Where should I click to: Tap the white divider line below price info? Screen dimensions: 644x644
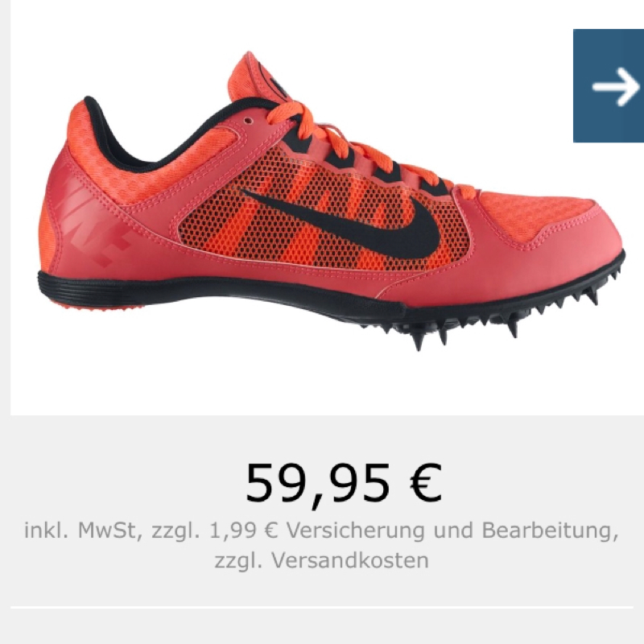coord(322,607)
